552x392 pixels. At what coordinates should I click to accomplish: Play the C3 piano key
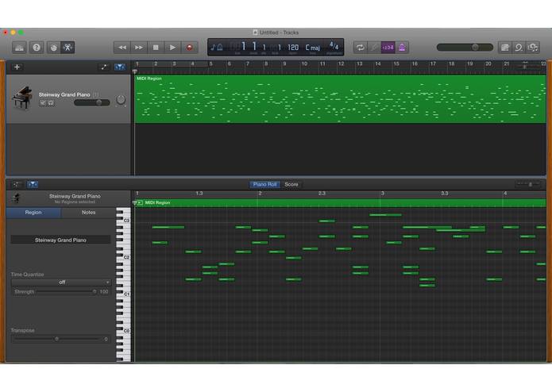123,221
